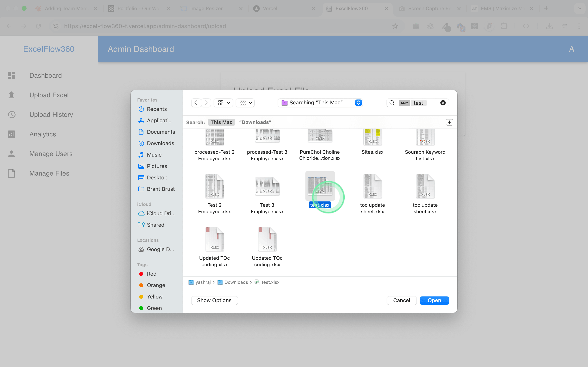Switch to the Vercel browser tab
Image resolution: width=588 pixels, height=367 pixels.
(270, 9)
